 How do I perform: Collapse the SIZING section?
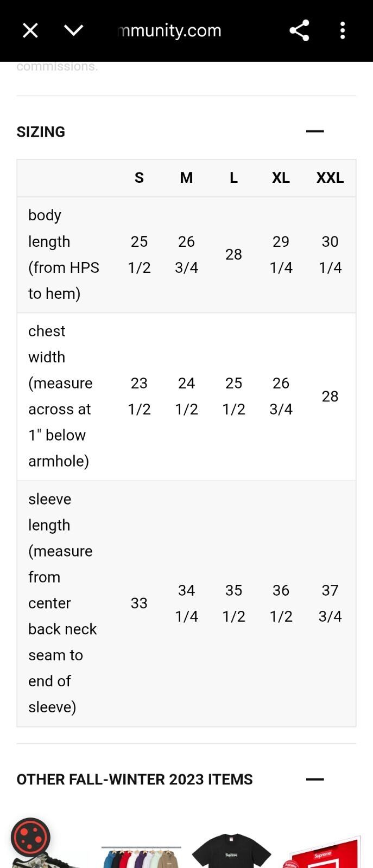315,131
